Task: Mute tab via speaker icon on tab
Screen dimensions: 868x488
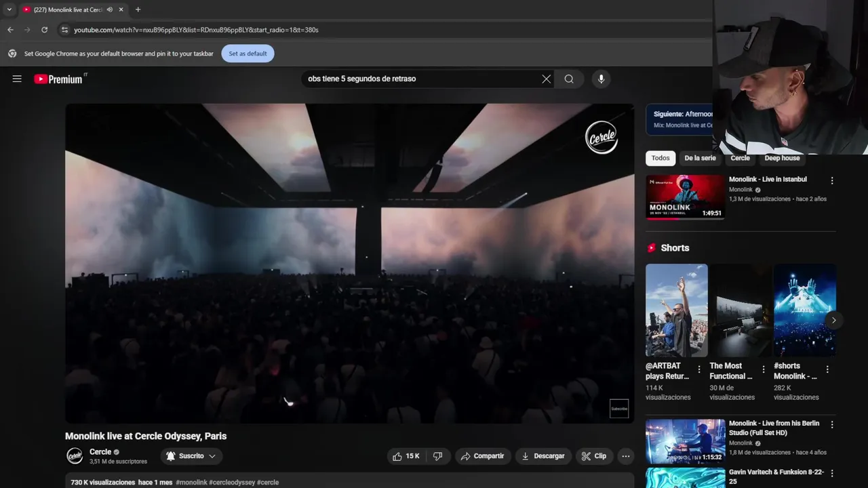Action: [x=110, y=9]
